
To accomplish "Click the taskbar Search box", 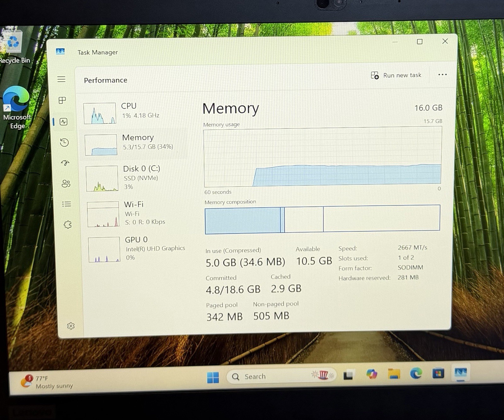I will [x=281, y=376].
